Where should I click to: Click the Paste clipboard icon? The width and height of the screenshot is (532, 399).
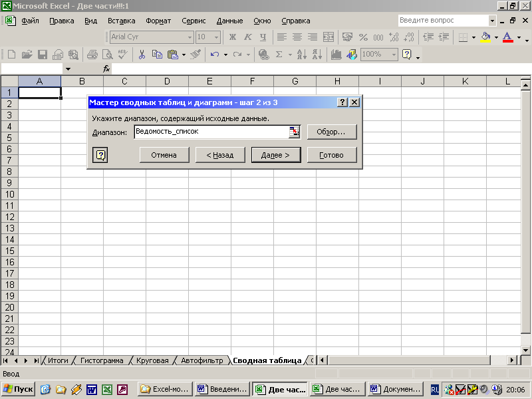click(x=173, y=55)
